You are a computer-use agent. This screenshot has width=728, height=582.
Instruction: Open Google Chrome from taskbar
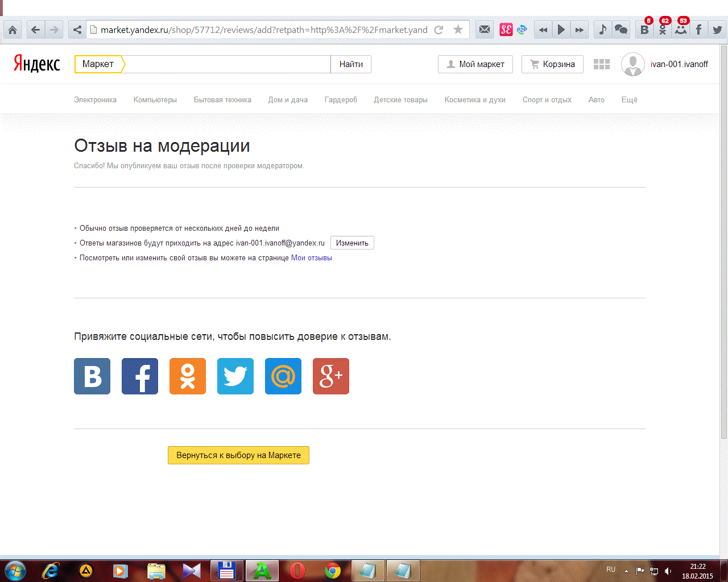[x=333, y=570]
